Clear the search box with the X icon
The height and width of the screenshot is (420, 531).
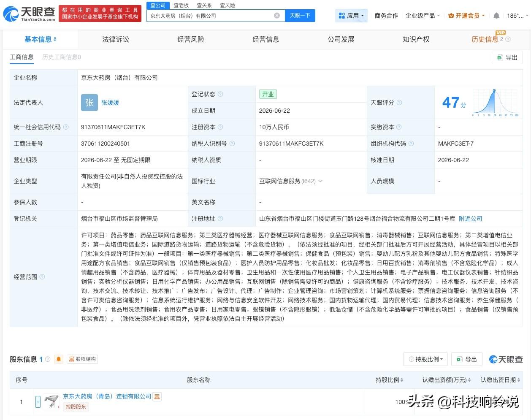pyautogui.click(x=277, y=16)
